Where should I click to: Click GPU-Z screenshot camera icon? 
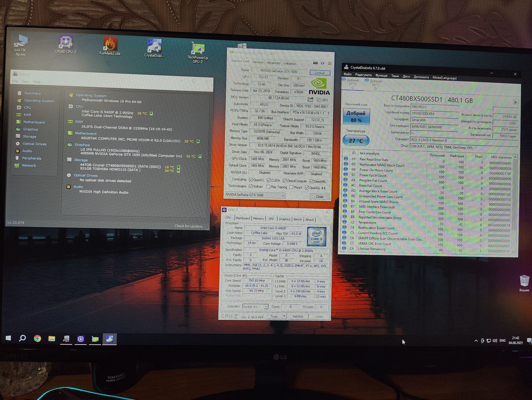tap(315, 63)
